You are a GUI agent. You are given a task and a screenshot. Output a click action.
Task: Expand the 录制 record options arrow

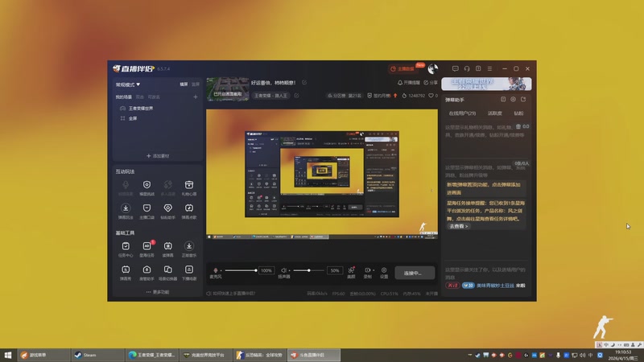pos(374,270)
